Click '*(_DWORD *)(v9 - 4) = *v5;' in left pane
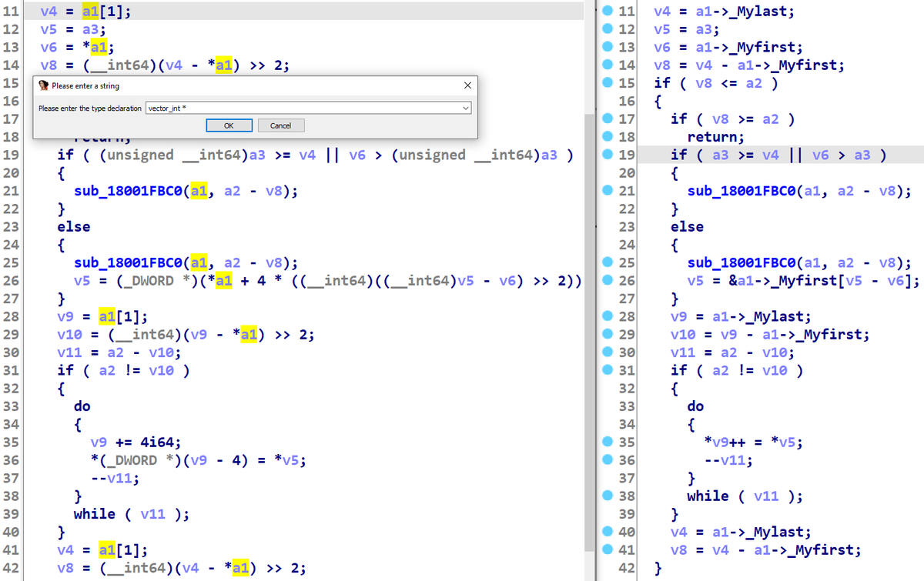 pyautogui.click(x=198, y=460)
